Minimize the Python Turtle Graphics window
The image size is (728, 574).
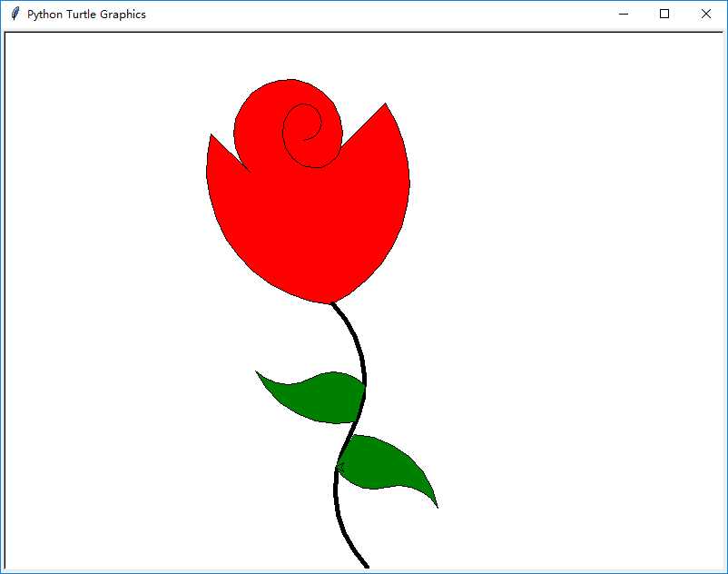pos(624,14)
